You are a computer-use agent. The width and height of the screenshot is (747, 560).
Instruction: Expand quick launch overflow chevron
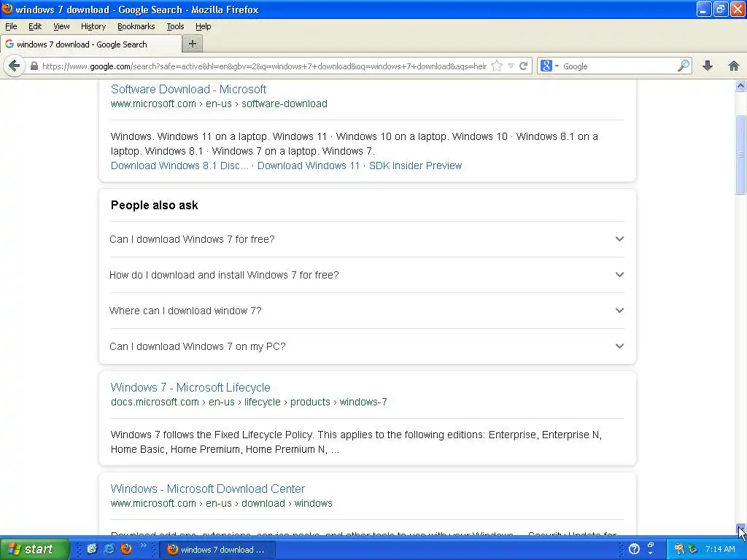tap(144, 545)
